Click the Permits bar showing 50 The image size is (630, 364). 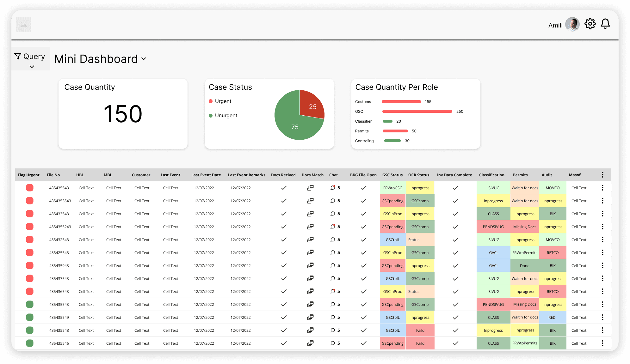click(x=395, y=131)
